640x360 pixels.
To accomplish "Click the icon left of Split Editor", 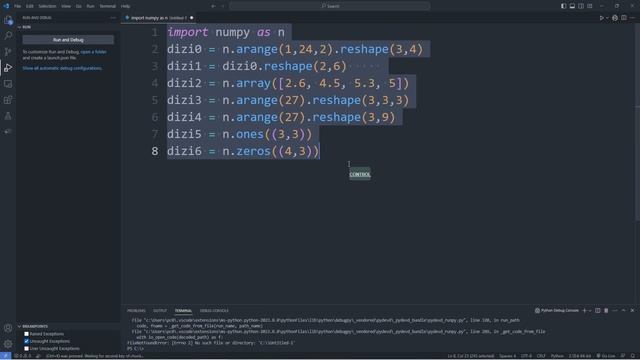I will [x=615, y=18].
